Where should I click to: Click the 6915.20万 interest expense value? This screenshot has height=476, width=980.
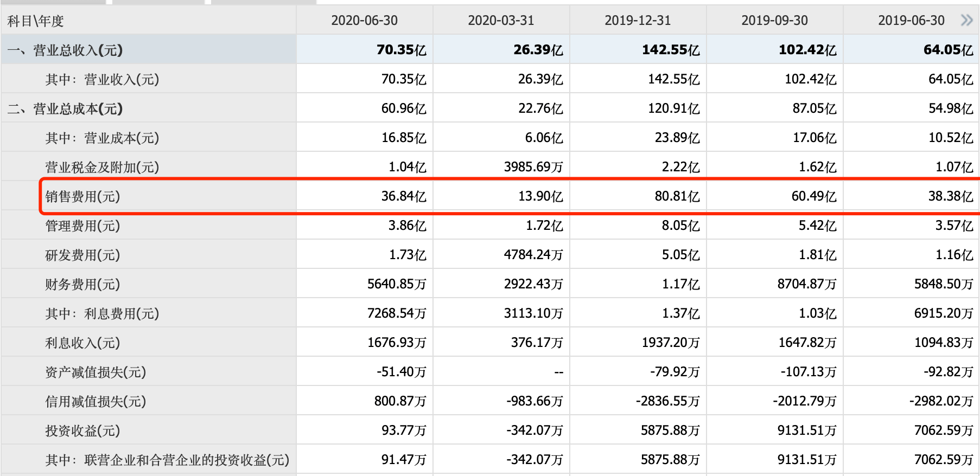(944, 313)
